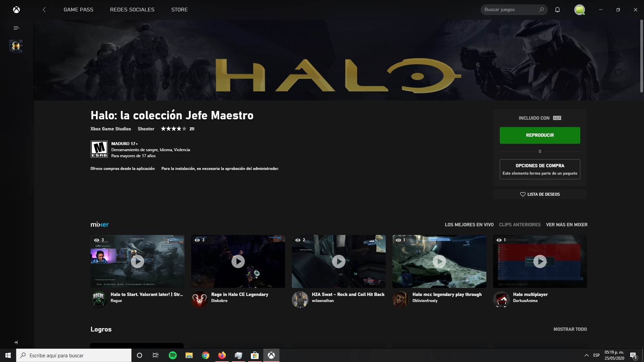Open File Explorer from taskbar
The height and width of the screenshot is (362, 644).
point(189,355)
